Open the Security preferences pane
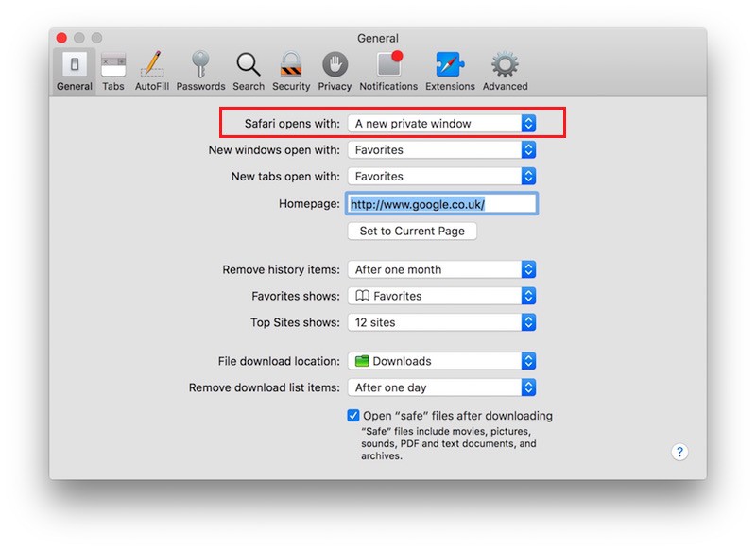Screen dimensions: 756x550 (291, 71)
